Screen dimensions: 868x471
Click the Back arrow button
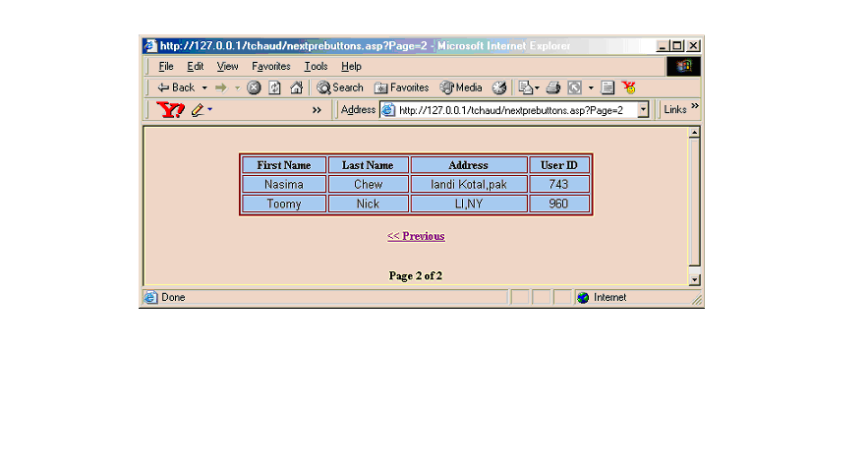pos(176,88)
